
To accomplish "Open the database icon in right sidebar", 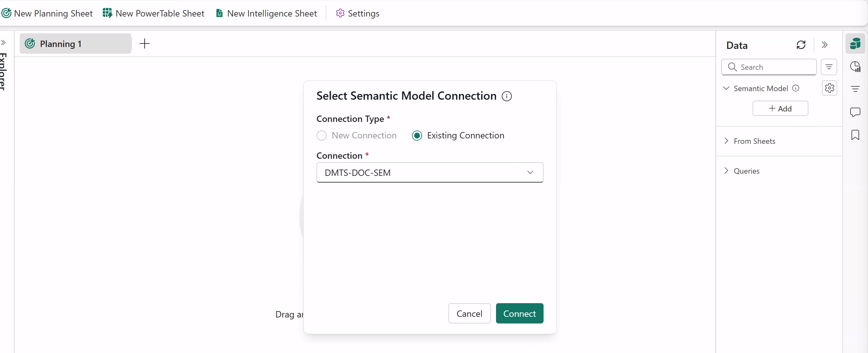I will 855,43.
